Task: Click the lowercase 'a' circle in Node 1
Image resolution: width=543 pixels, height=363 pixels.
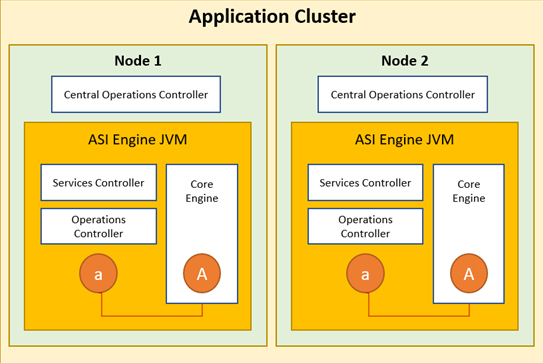Action: (x=98, y=274)
